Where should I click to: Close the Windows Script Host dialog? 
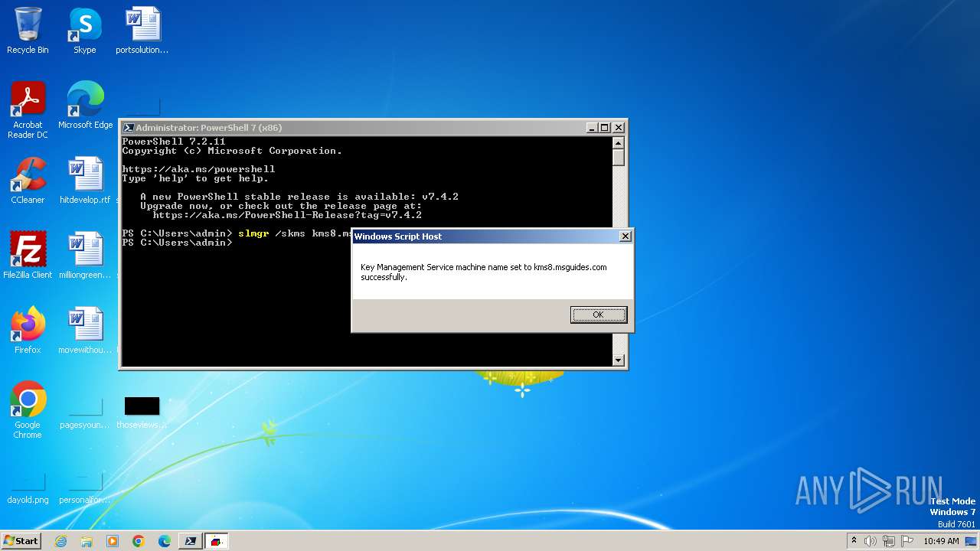625,236
